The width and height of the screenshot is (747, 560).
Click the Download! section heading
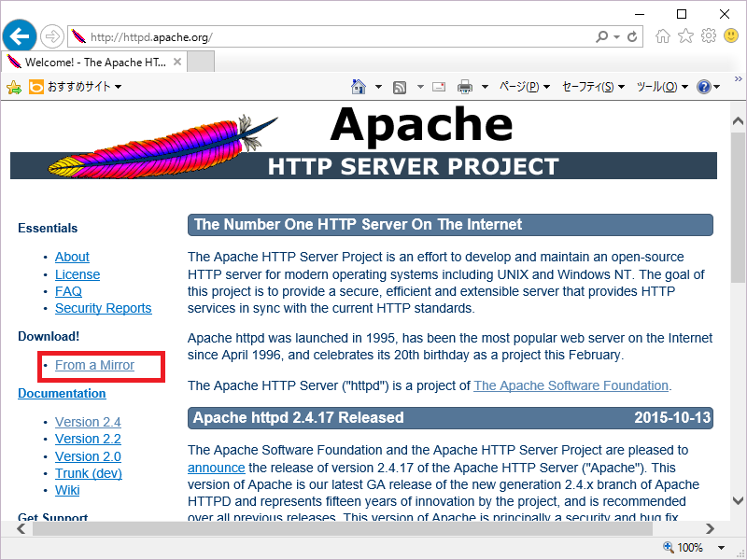pyautogui.click(x=49, y=336)
